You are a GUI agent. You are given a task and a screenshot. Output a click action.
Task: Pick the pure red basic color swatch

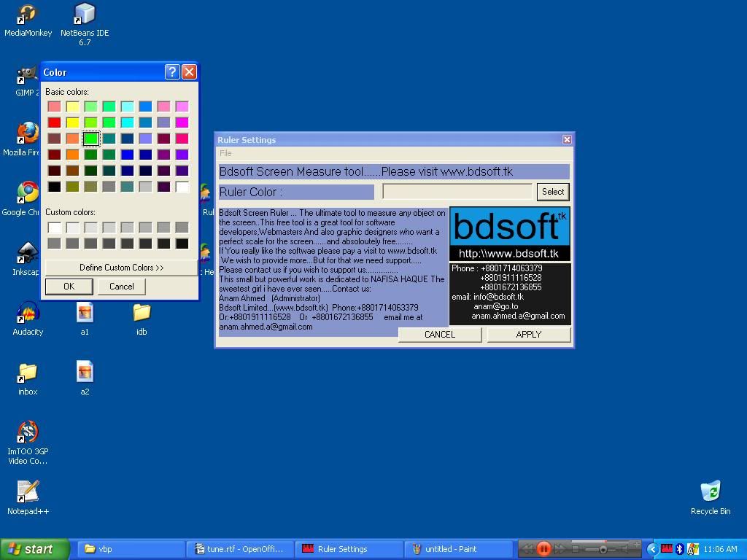[x=54, y=122]
